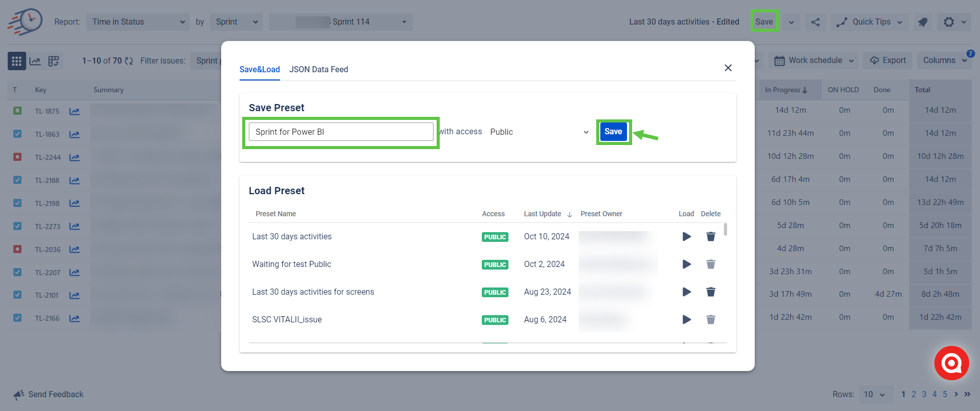Switch to JSON Data Feed tab
Screen dimensions: 980x411
pyautogui.click(x=318, y=70)
